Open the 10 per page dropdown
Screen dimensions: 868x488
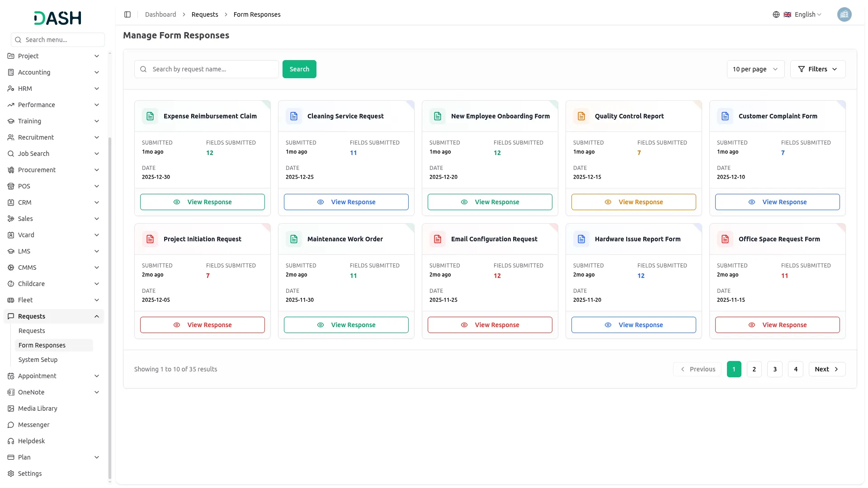point(755,69)
